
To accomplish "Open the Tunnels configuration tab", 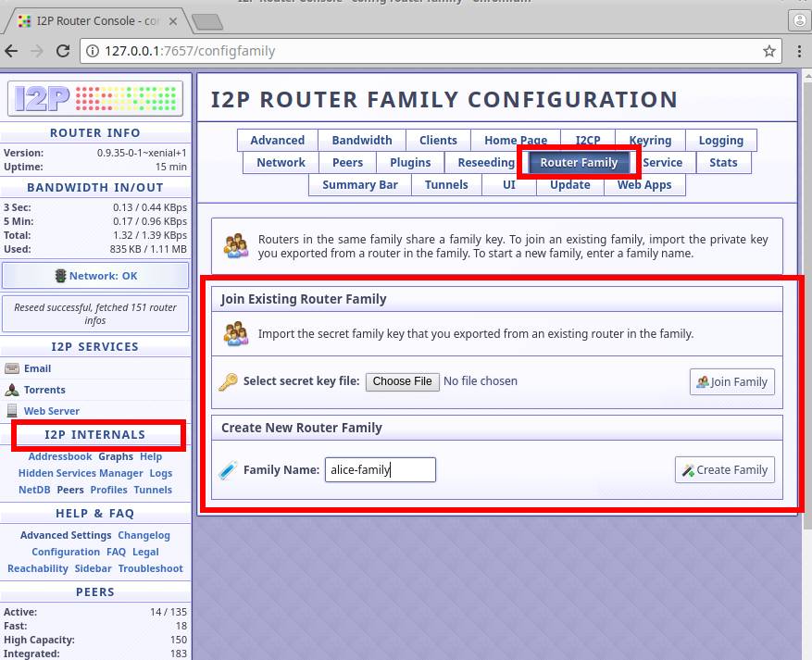I will point(446,184).
